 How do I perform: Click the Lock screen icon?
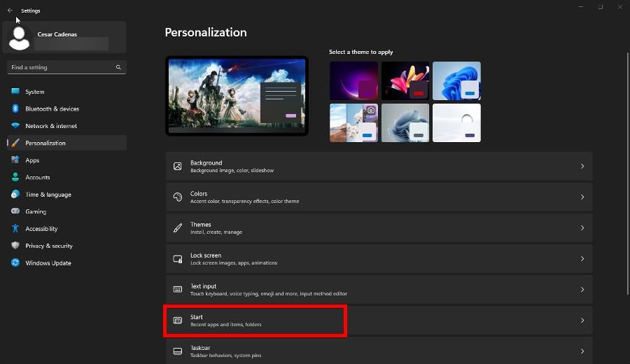(x=178, y=259)
